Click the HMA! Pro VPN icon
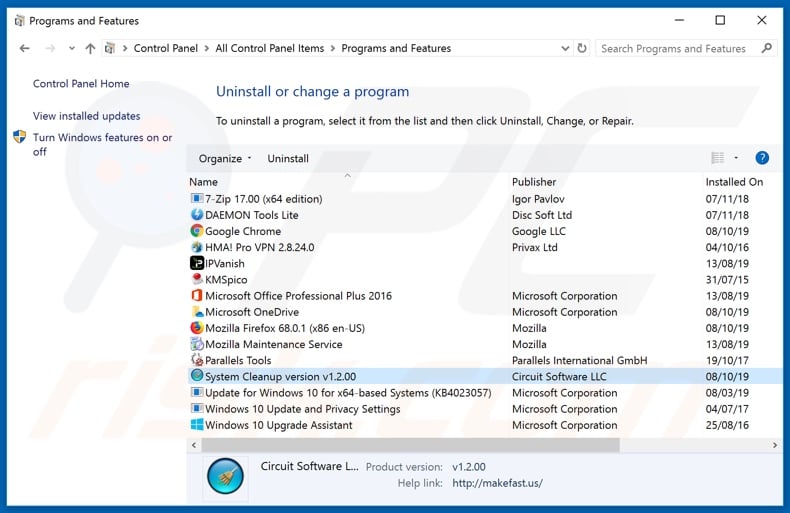 (x=196, y=247)
